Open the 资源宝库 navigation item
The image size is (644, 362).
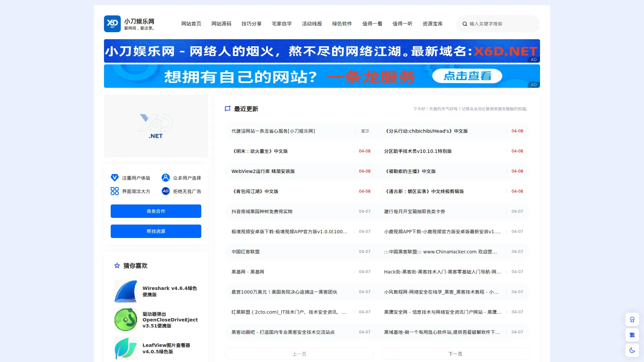[x=433, y=24]
